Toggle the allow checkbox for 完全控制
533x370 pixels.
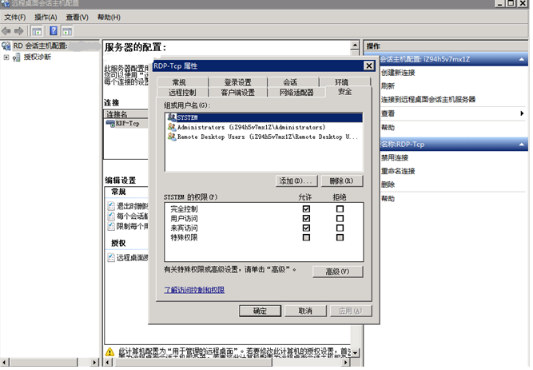coord(306,209)
